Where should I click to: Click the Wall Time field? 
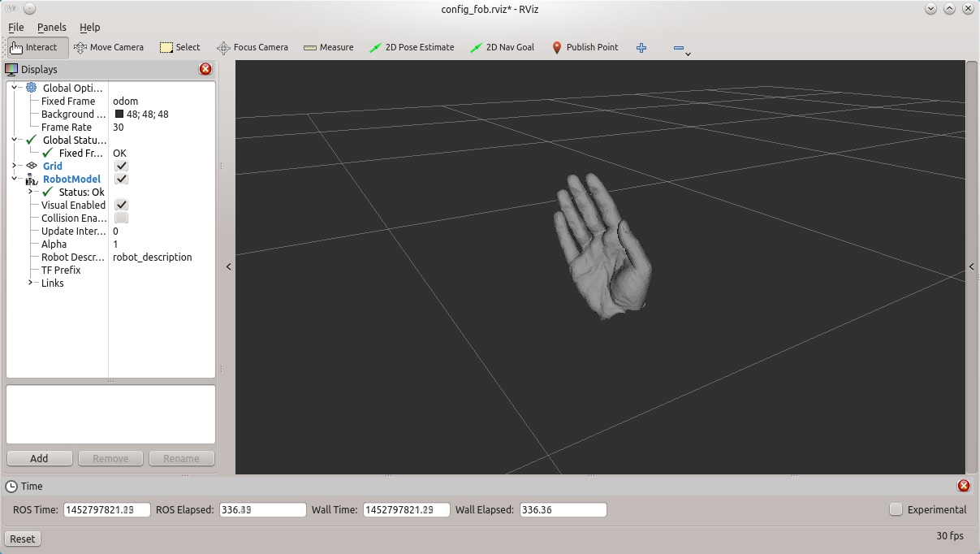[x=407, y=510]
